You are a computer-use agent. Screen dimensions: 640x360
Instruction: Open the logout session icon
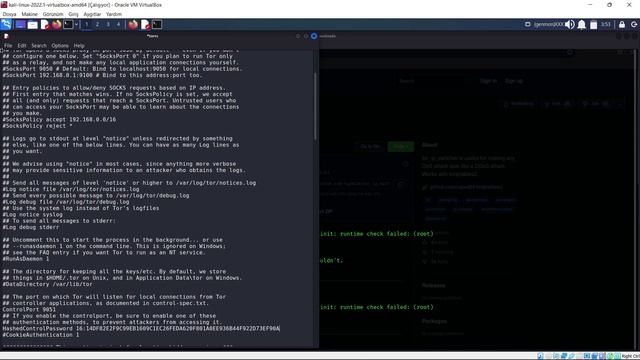tap(634, 24)
